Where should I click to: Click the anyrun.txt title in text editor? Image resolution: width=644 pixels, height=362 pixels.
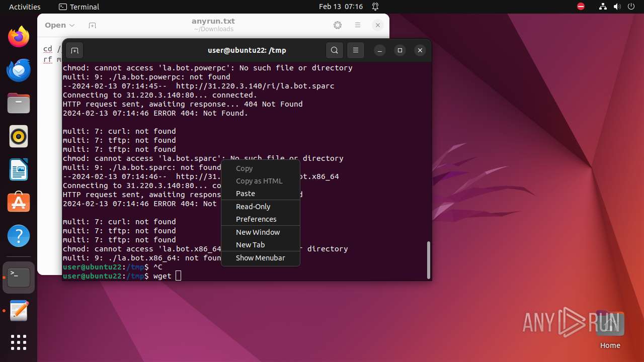(x=213, y=21)
